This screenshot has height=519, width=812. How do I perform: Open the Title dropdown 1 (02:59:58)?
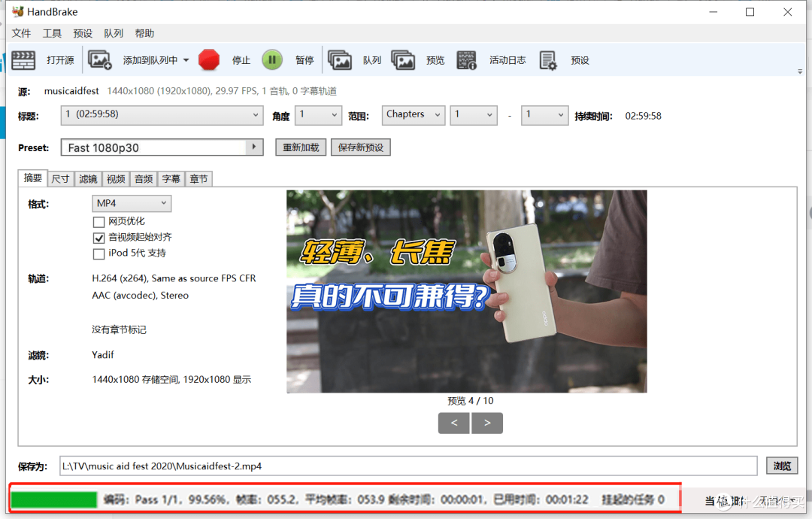pos(162,115)
